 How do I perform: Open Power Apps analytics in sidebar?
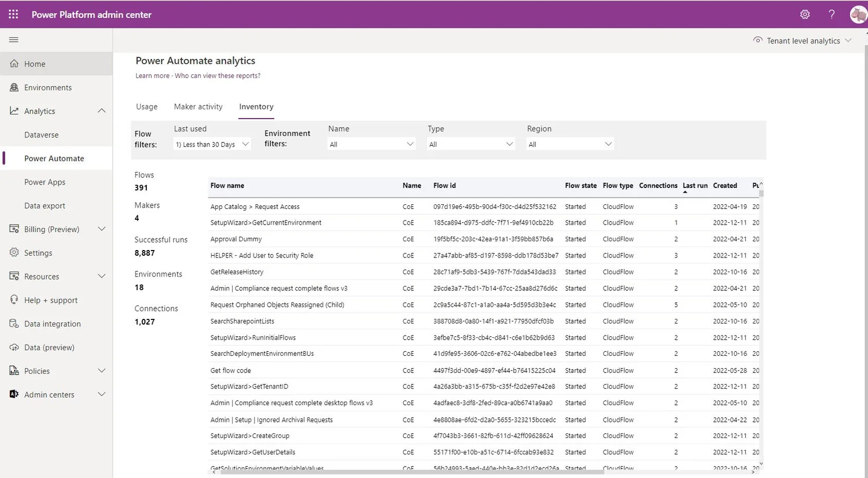pyautogui.click(x=45, y=182)
